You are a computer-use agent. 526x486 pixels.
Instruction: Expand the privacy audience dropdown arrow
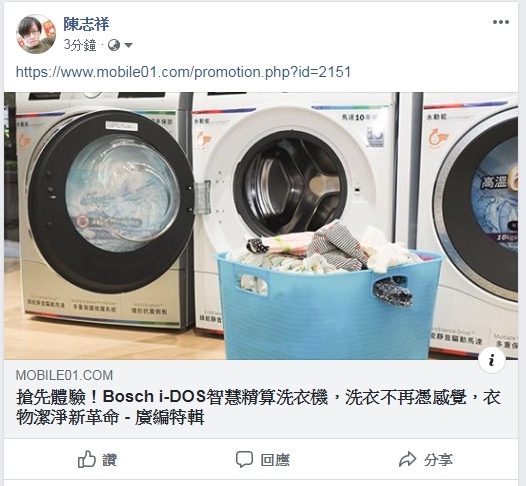click(x=128, y=45)
